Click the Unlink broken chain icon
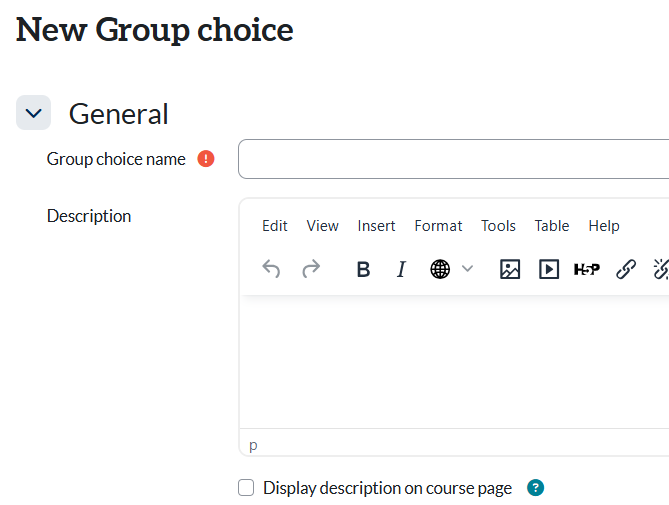Screen dimensions: 669x505 click(660, 269)
